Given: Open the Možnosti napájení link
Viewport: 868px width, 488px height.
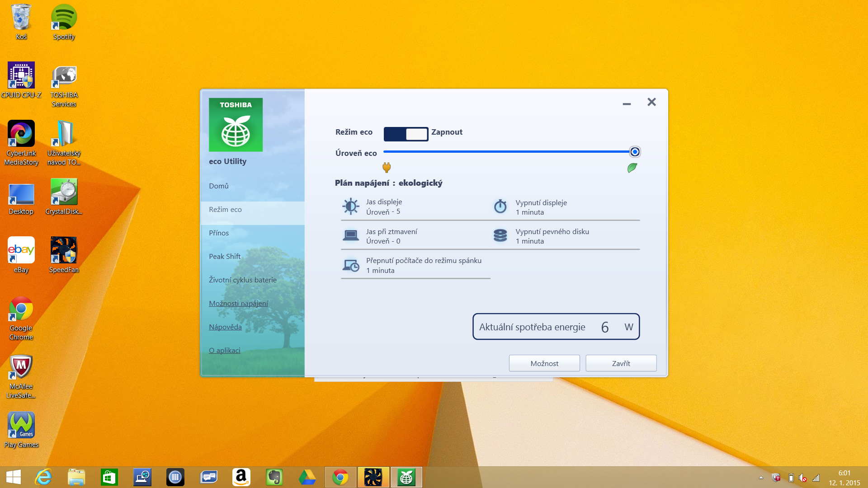Looking at the screenshot, I should [238, 303].
